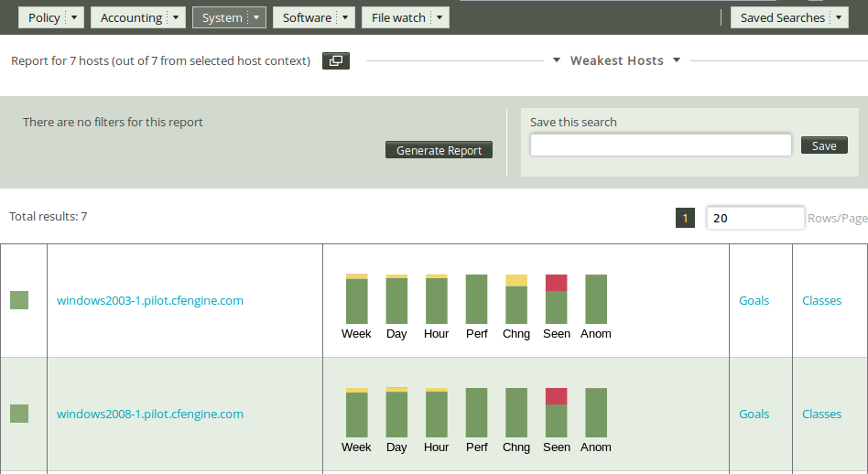Focus the Save this search input field
Screen dimensions: 868x474
(x=661, y=145)
